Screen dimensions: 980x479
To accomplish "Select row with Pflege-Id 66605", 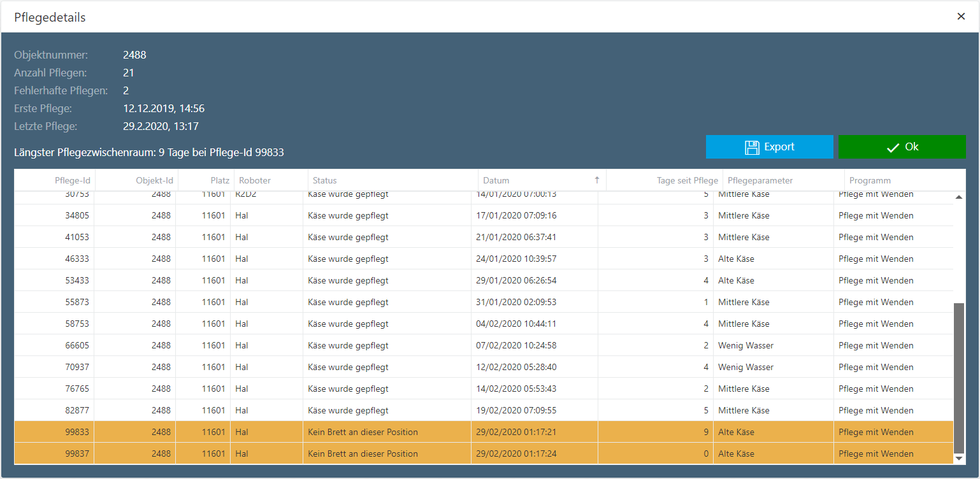I will tap(484, 345).
